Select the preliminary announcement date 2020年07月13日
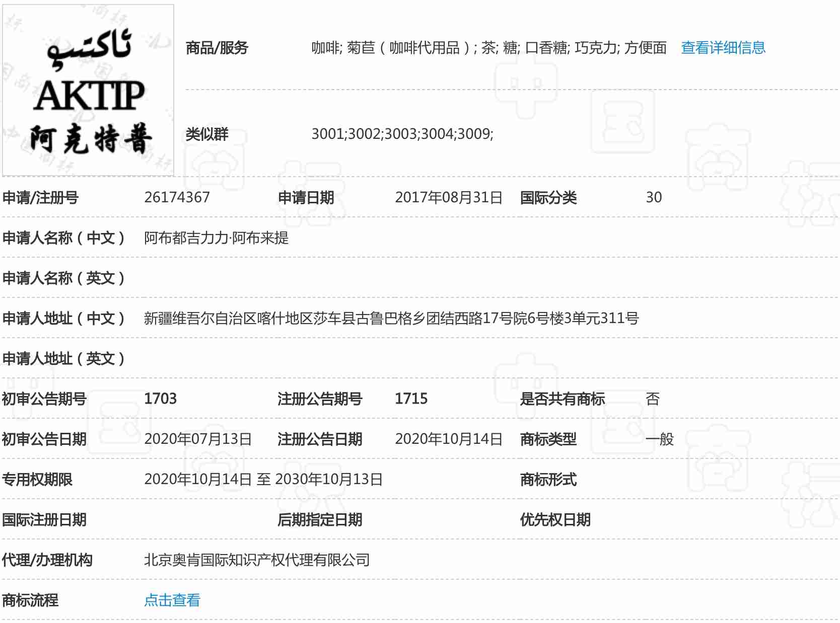 point(197,439)
